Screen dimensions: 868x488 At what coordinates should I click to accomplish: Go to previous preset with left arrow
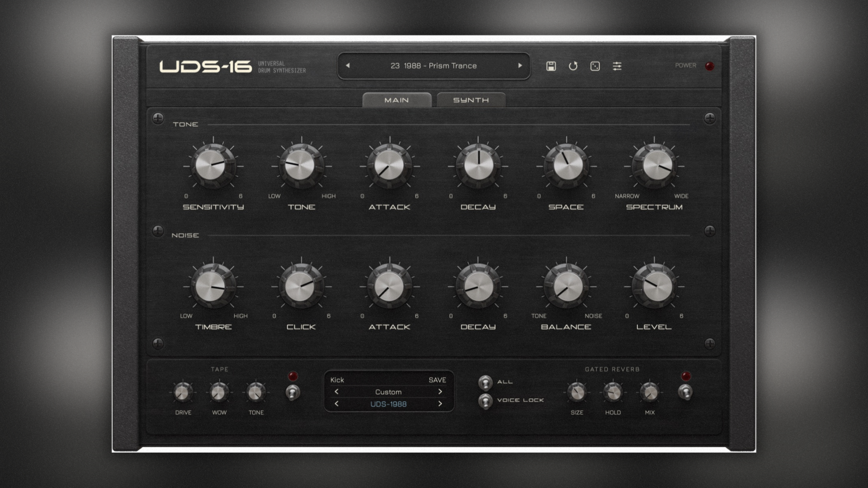point(348,66)
